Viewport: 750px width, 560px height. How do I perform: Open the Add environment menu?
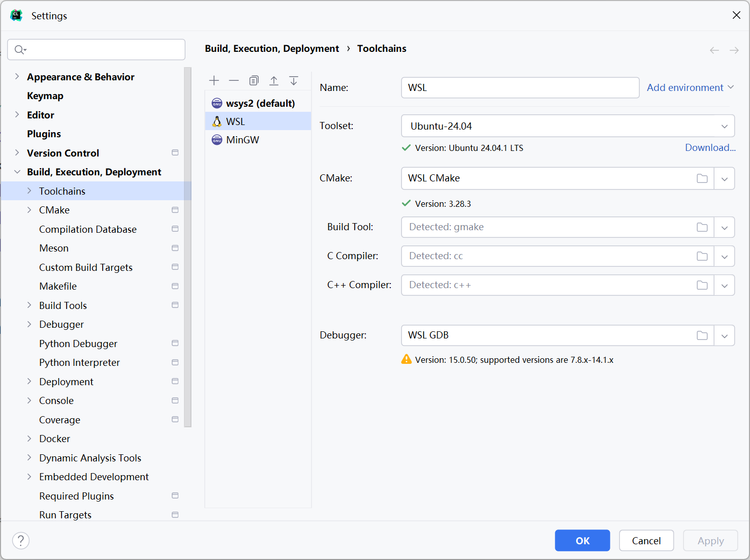tap(690, 87)
